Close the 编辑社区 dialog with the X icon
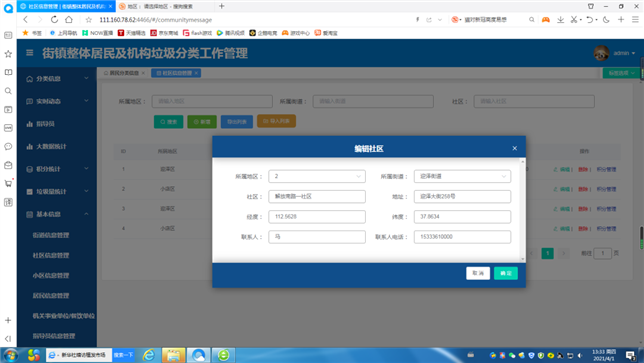 515,148
